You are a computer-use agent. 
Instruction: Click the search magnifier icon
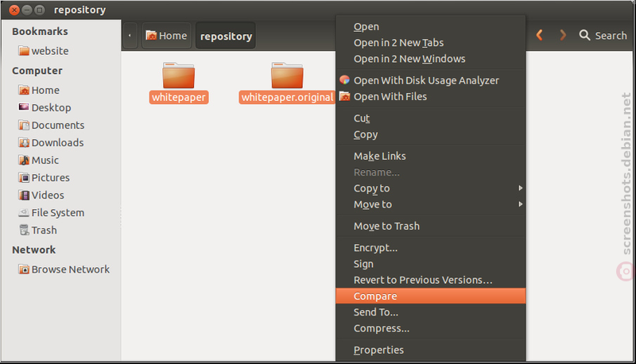tap(584, 35)
